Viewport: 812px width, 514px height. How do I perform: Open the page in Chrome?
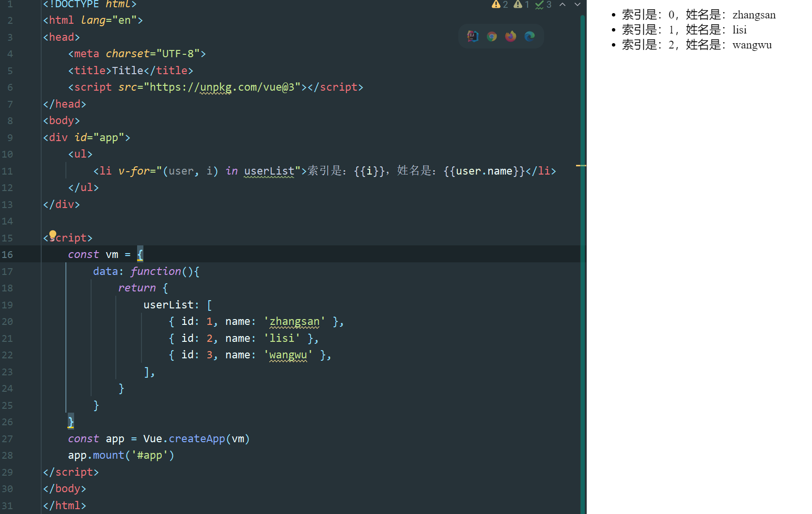click(492, 36)
